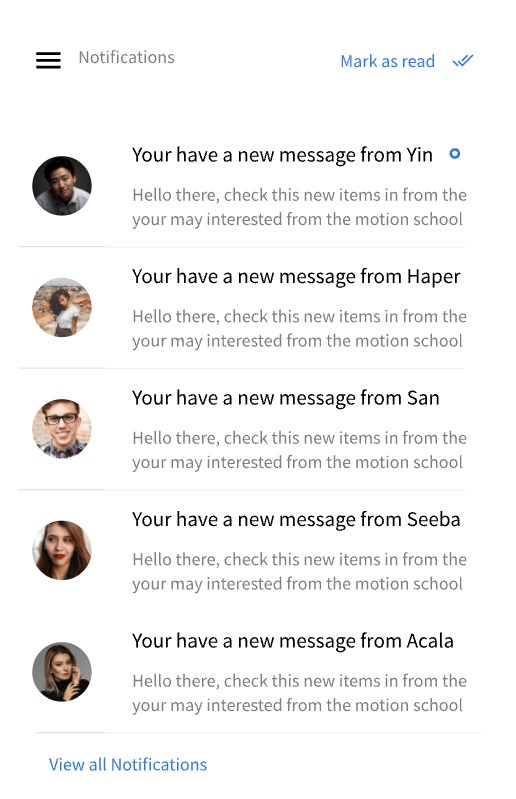This screenshot has width=516, height=799.
Task: Click San's profile avatar with glasses
Action: click(x=62, y=429)
